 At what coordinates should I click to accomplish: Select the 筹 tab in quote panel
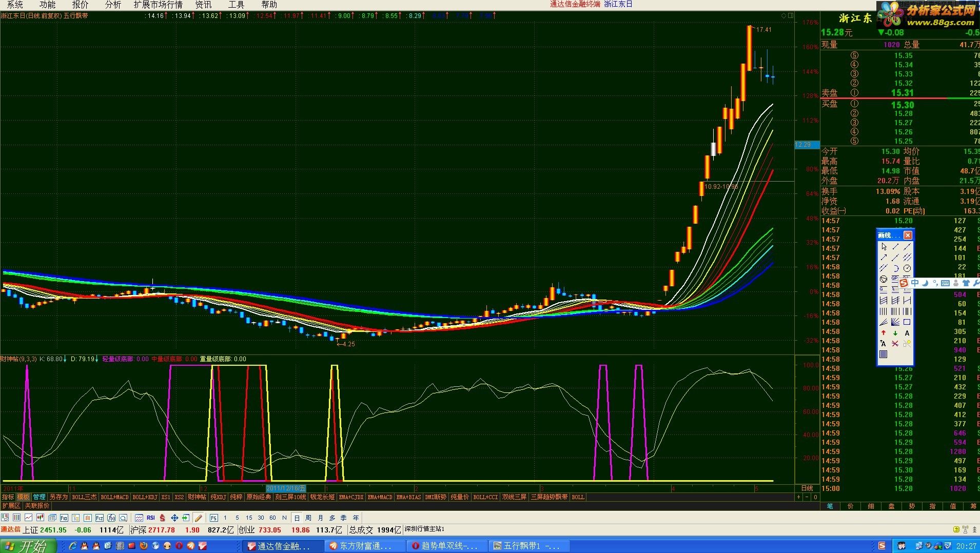(x=973, y=506)
